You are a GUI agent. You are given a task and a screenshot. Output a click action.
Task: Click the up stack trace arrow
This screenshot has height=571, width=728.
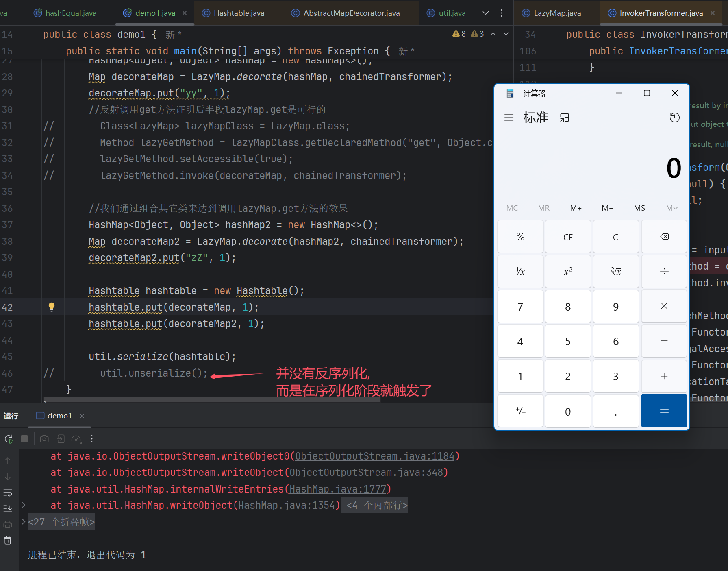[8, 461]
